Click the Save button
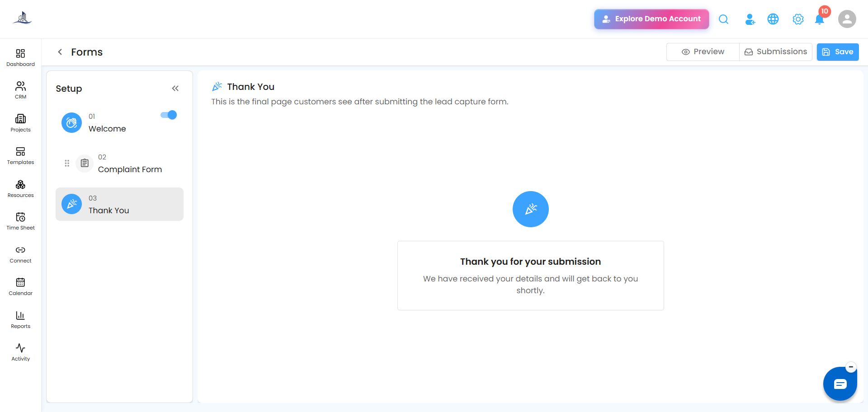 point(838,52)
